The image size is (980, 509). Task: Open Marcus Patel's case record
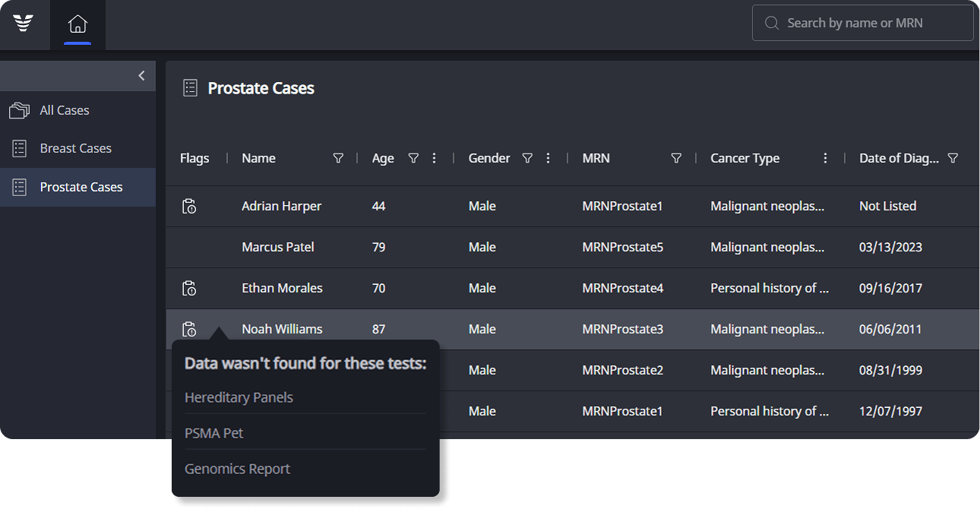(277, 247)
